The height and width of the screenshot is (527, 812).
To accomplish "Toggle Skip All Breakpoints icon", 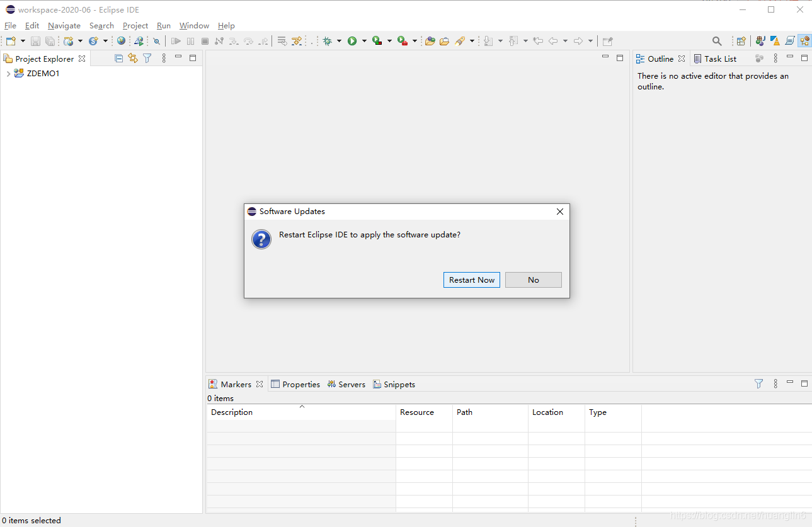I will pos(156,41).
